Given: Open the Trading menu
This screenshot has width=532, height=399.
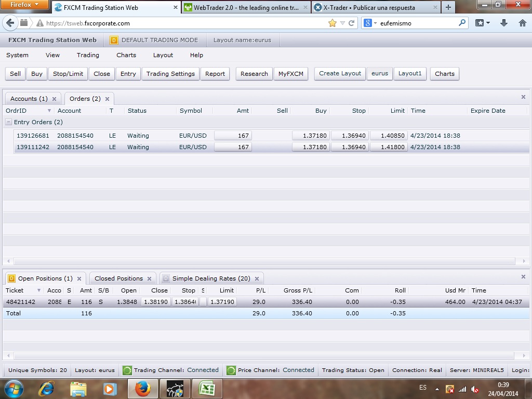Looking at the screenshot, I should coord(88,55).
